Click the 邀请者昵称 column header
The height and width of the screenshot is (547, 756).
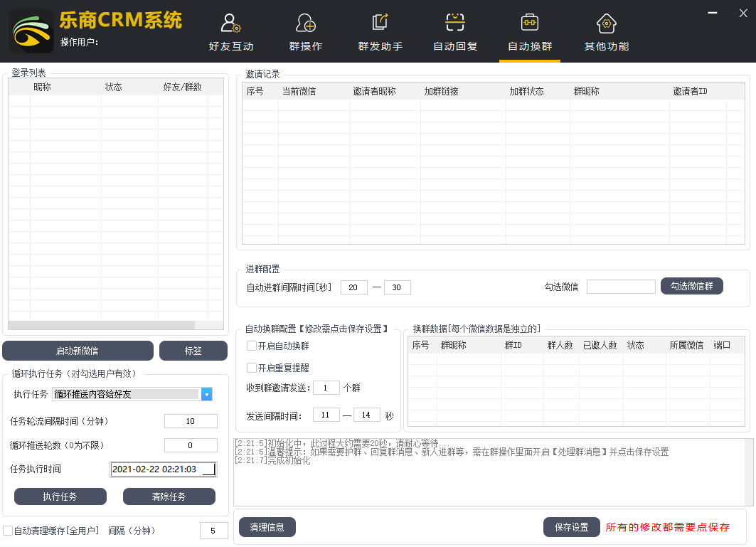374,91
